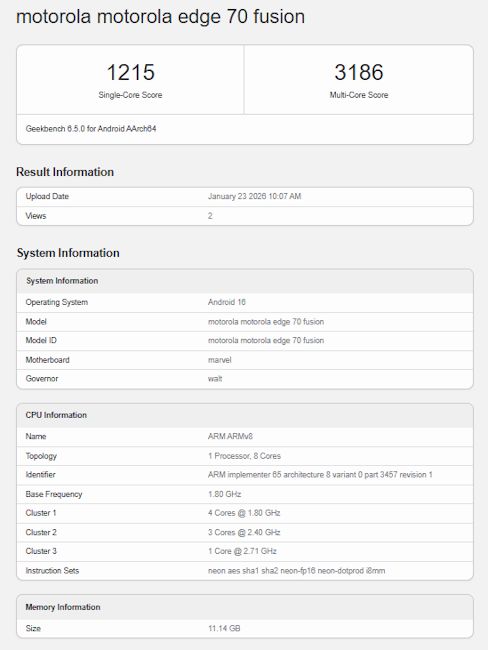Click the large System Information section heading
The image size is (488, 650).
[x=68, y=253]
